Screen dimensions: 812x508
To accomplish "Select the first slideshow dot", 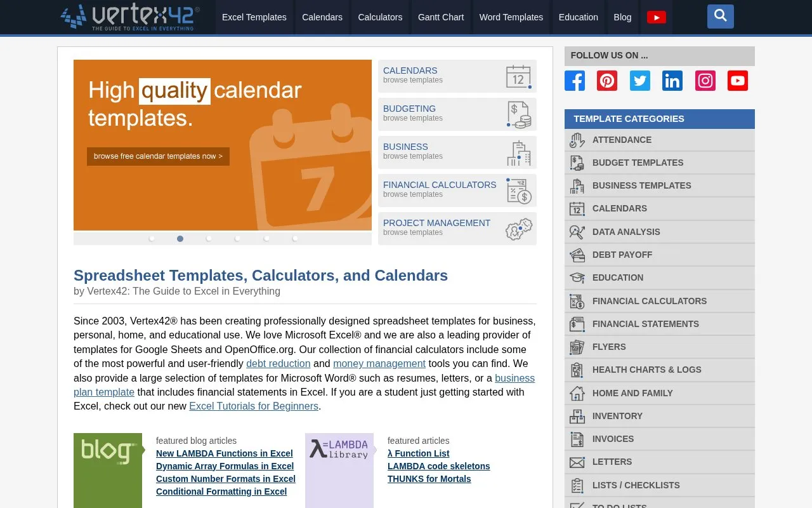I will [152, 239].
